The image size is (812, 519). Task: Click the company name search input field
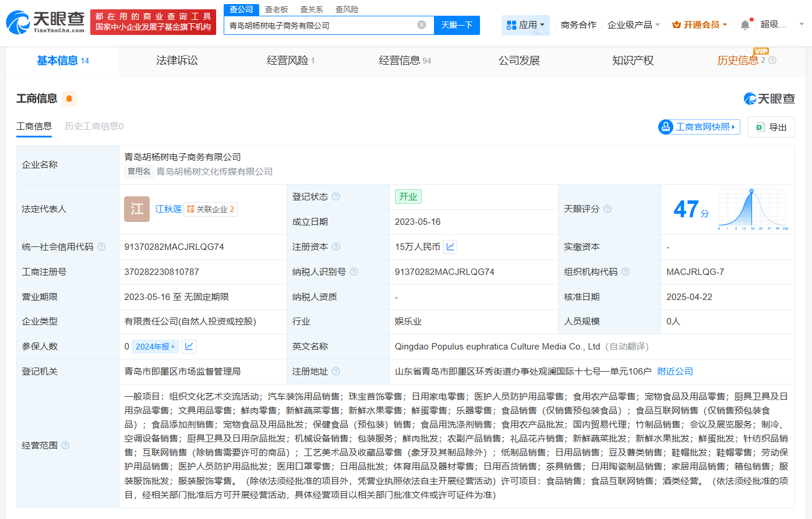click(x=320, y=25)
